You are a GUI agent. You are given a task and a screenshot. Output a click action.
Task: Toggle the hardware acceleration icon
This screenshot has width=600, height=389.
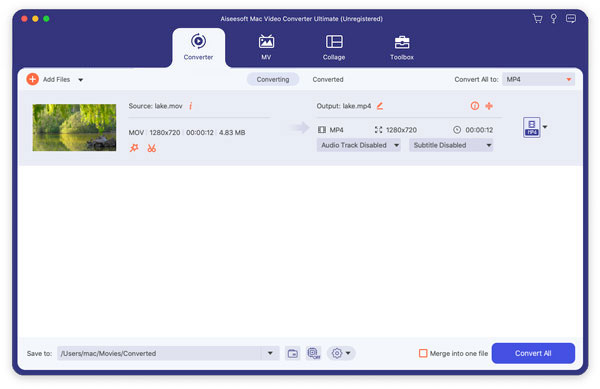314,353
